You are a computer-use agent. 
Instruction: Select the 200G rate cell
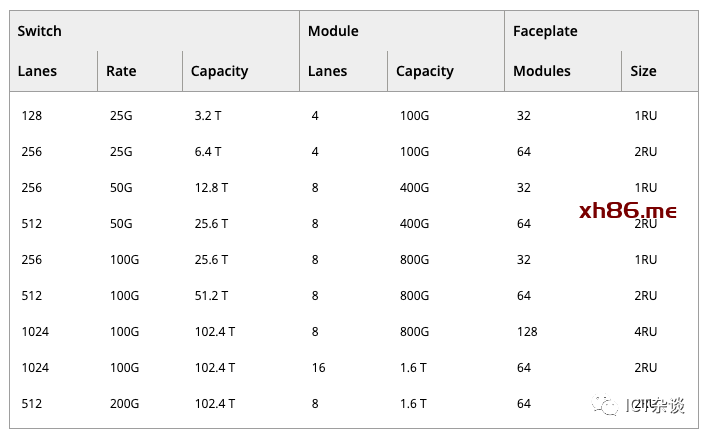[123, 404]
